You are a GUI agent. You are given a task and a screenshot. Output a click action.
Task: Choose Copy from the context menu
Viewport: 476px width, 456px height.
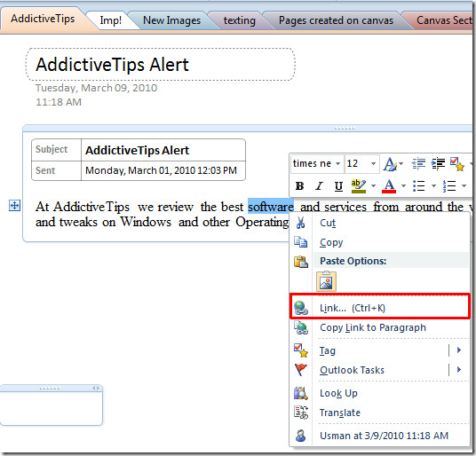coord(379,242)
